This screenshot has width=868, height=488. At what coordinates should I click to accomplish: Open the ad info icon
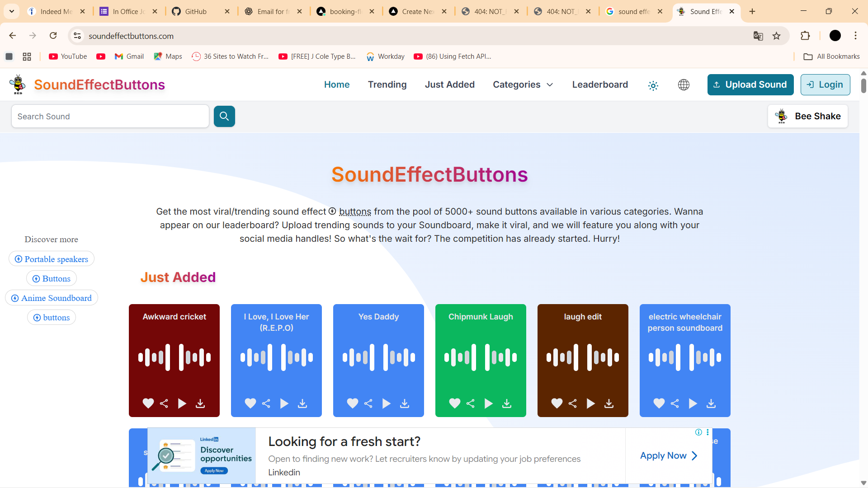click(x=698, y=432)
